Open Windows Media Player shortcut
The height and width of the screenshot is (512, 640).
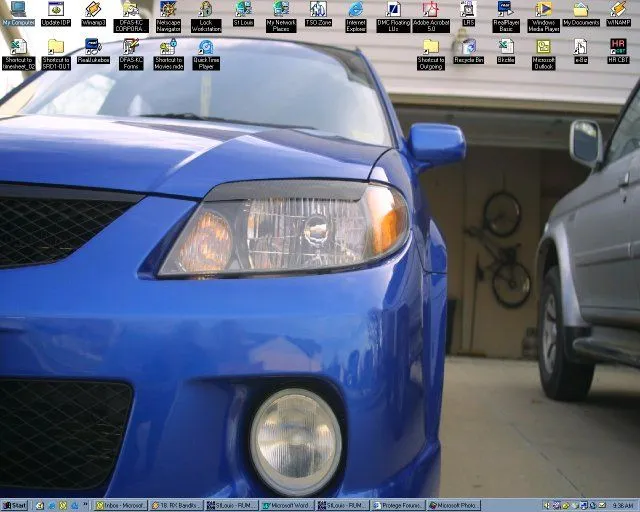click(x=544, y=10)
